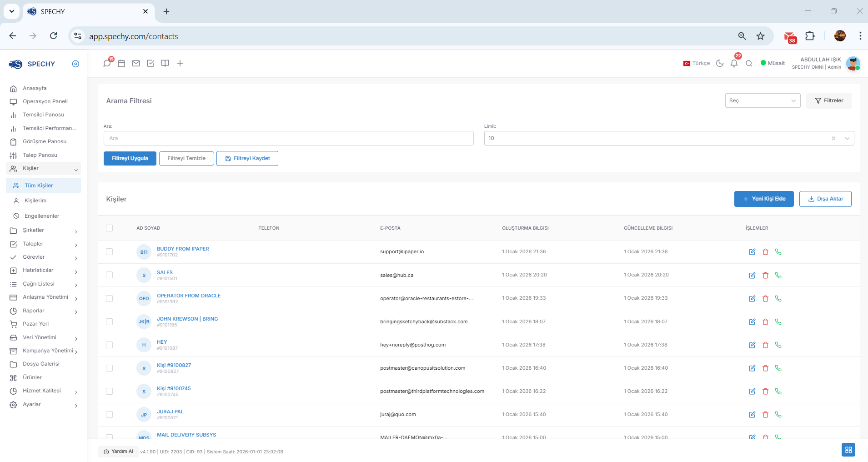868x462 pixels.
Task: Click the Müsait availability status
Action: coord(773,63)
